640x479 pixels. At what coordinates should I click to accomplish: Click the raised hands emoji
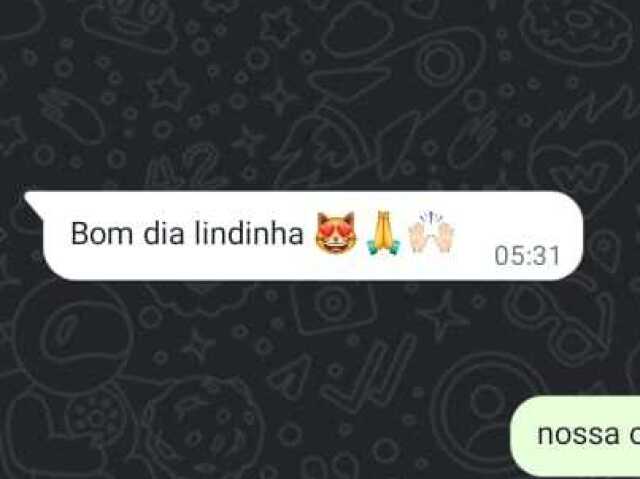click(432, 232)
